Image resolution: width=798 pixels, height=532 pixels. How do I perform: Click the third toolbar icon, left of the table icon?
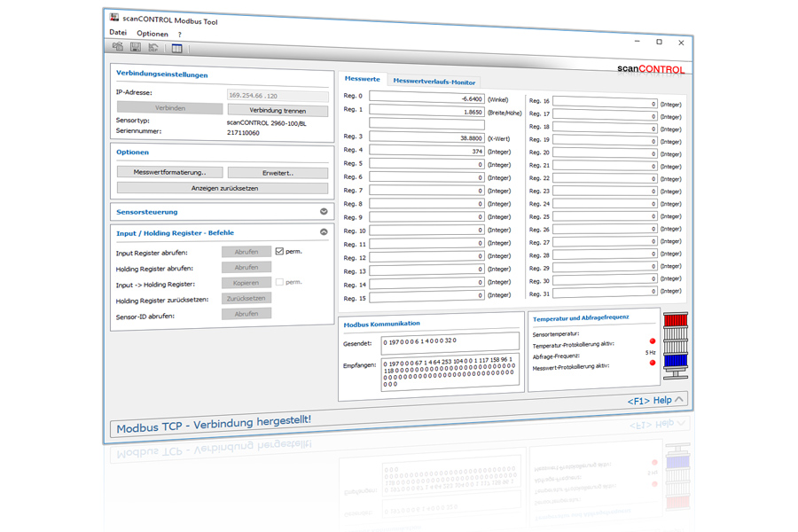[153, 48]
